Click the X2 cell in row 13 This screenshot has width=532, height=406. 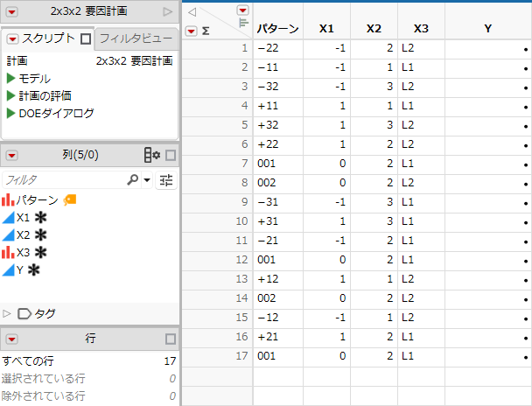click(374, 279)
